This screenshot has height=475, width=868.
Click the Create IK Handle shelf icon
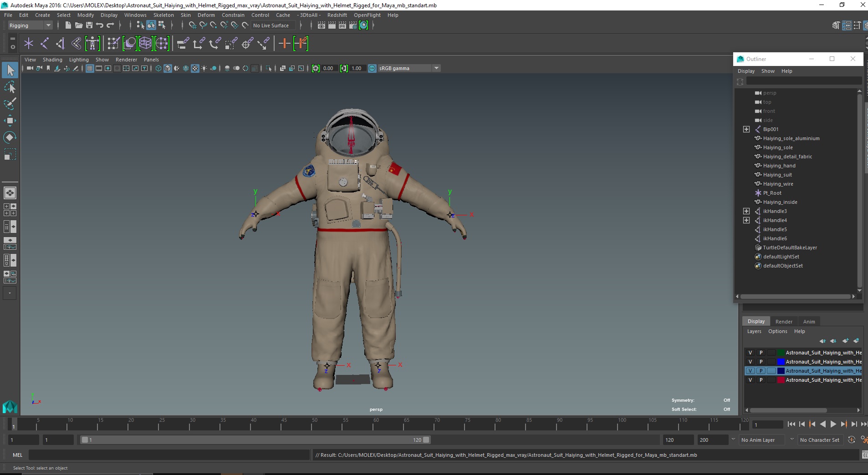click(61, 44)
